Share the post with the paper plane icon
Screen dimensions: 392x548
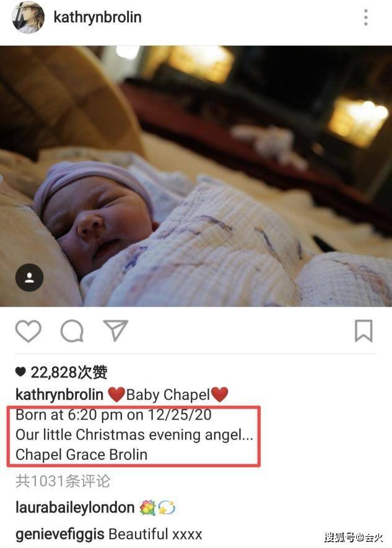tap(116, 330)
